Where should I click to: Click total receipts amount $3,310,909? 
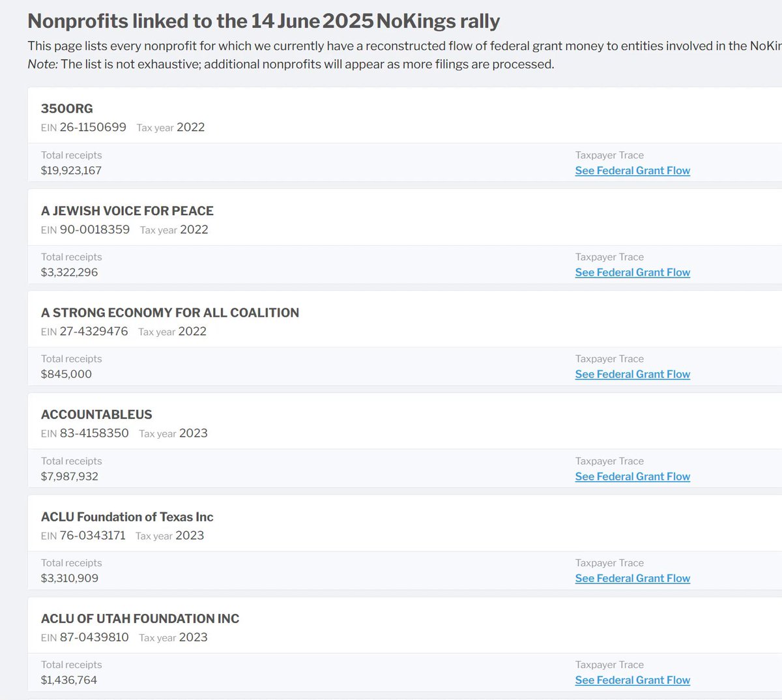coord(70,578)
